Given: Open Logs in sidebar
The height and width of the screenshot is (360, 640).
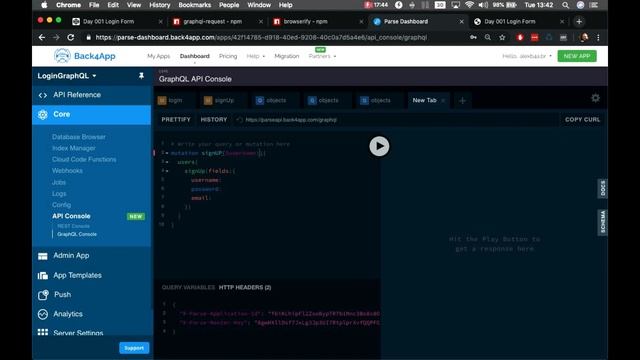Looking at the screenshot, I should tap(59, 193).
